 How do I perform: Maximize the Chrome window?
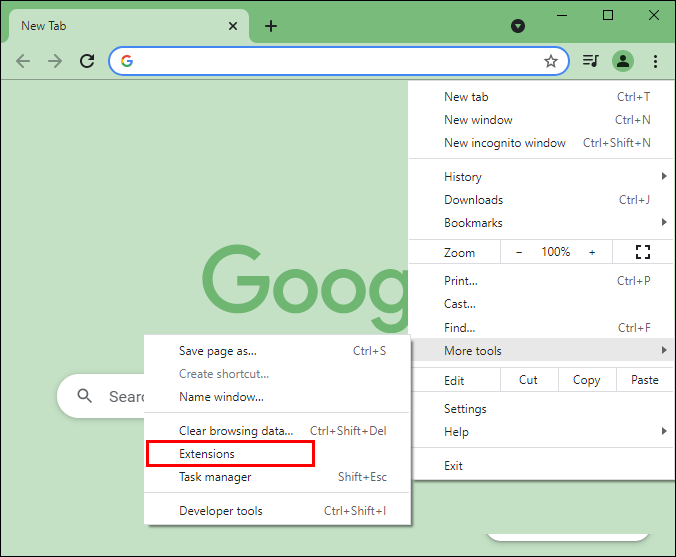(608, 16)
